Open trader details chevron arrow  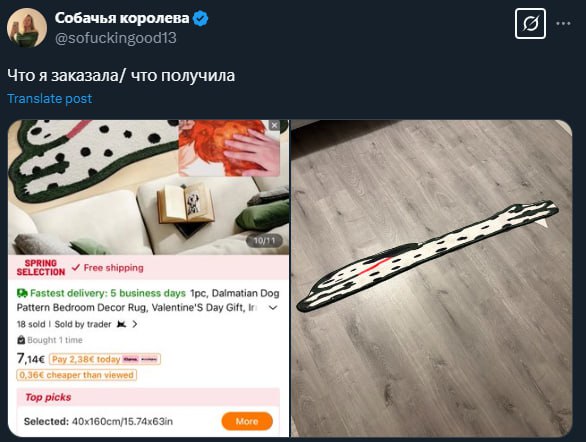click(135, 324)
